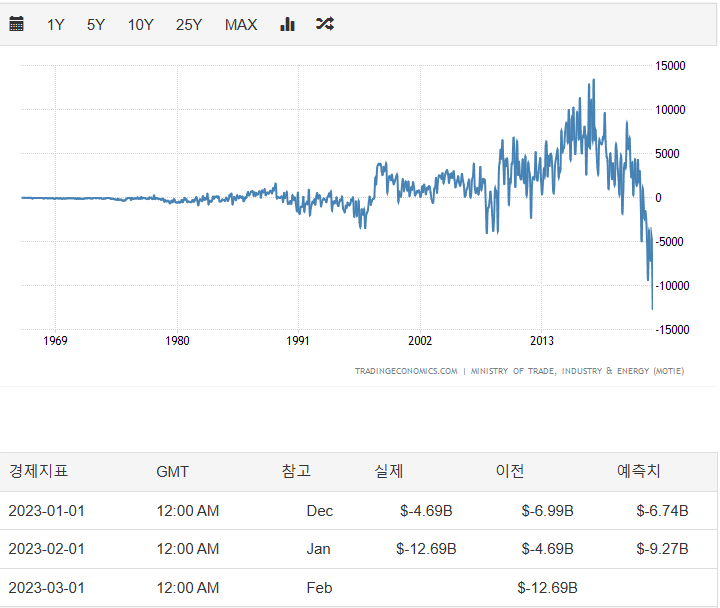Select the 1Y time range
720x608 pixels.
pyautogui.click(x=56, y=25)
